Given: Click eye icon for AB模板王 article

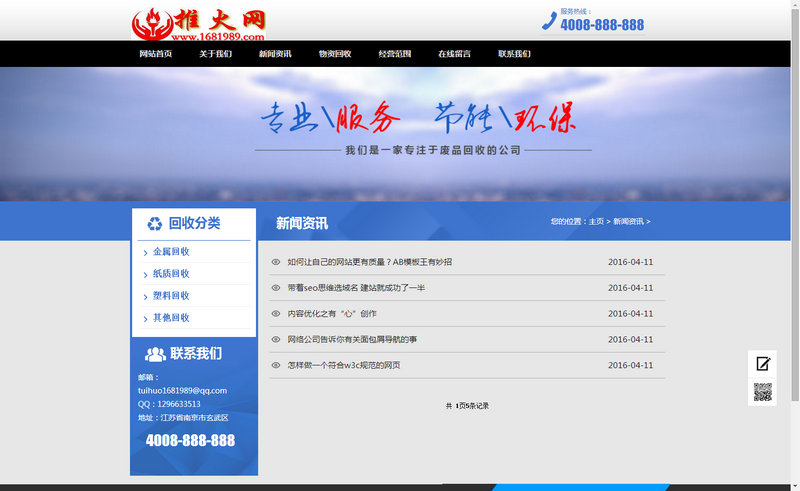Looking at the screenshot, I should (276, 262).
